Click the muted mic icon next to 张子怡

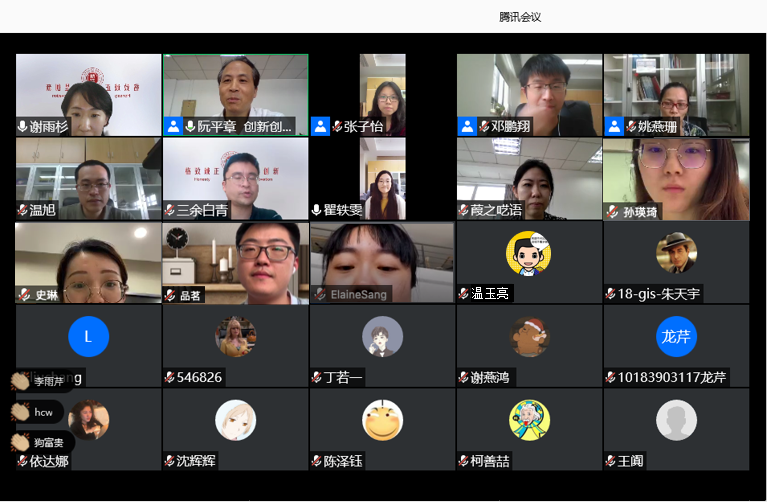click(337, 127)
